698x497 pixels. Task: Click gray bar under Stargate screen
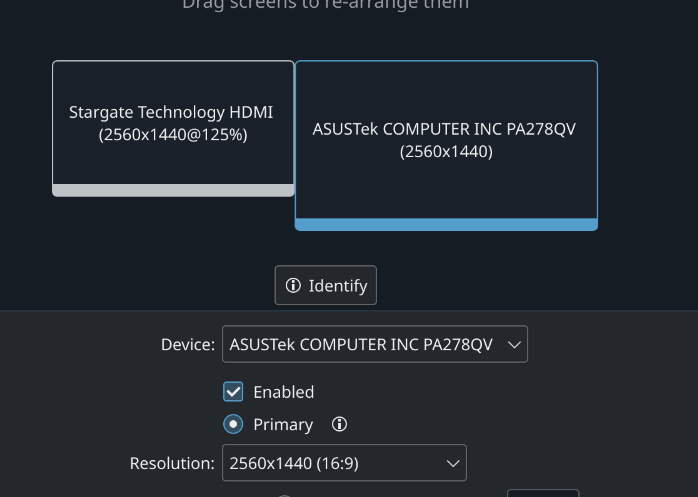point(173,190)
